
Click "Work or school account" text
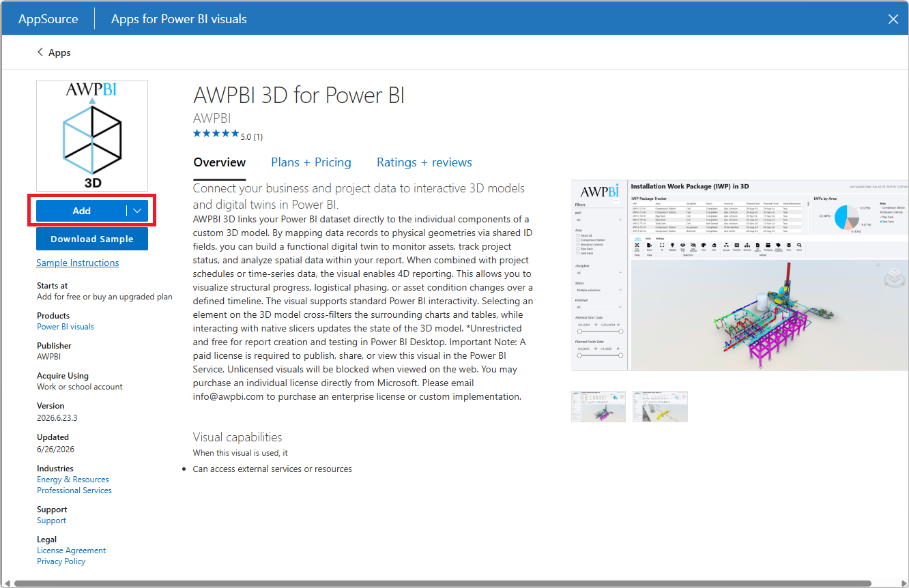[80, 387]
